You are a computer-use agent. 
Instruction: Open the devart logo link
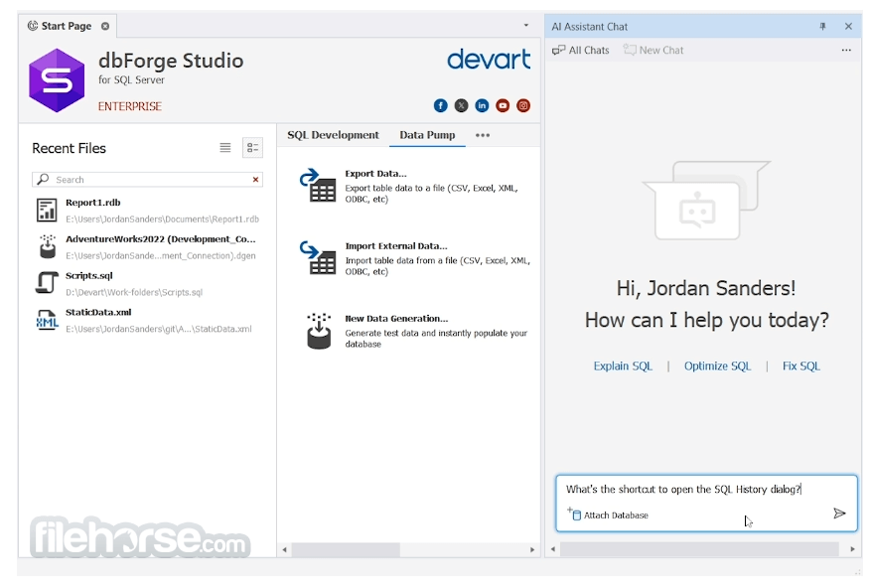489,60
